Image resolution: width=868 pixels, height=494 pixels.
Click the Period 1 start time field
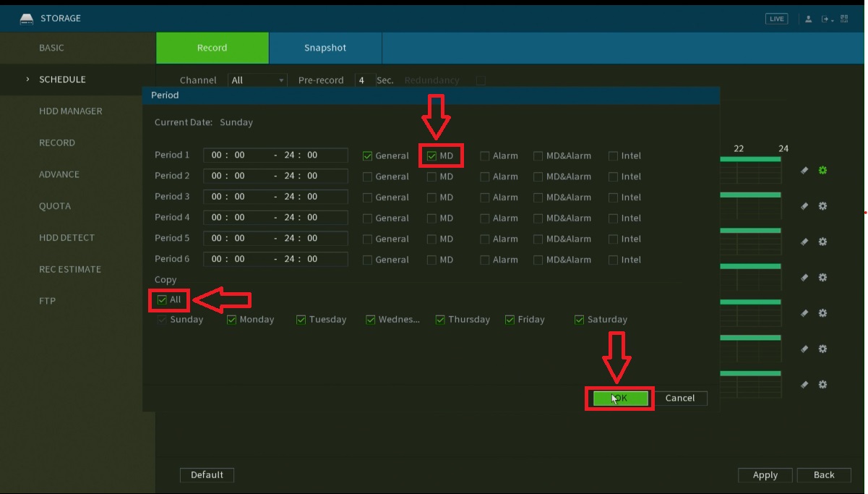click(x=229, y=155)
